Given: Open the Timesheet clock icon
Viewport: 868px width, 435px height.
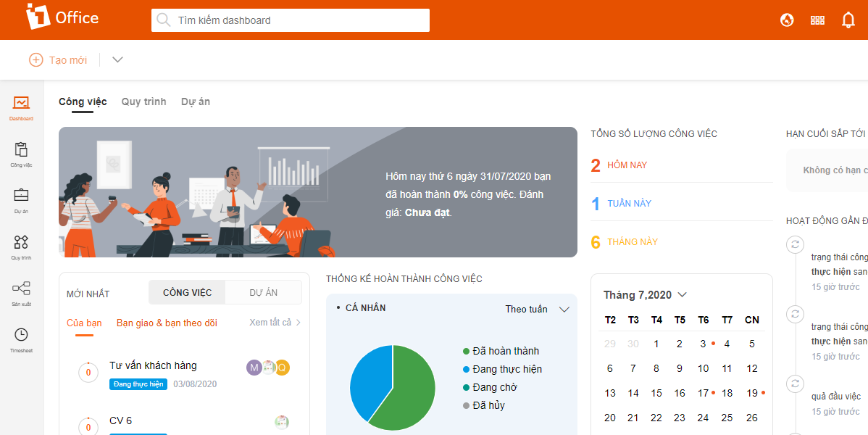Looking at the screenshot, I should coord(21,337).
